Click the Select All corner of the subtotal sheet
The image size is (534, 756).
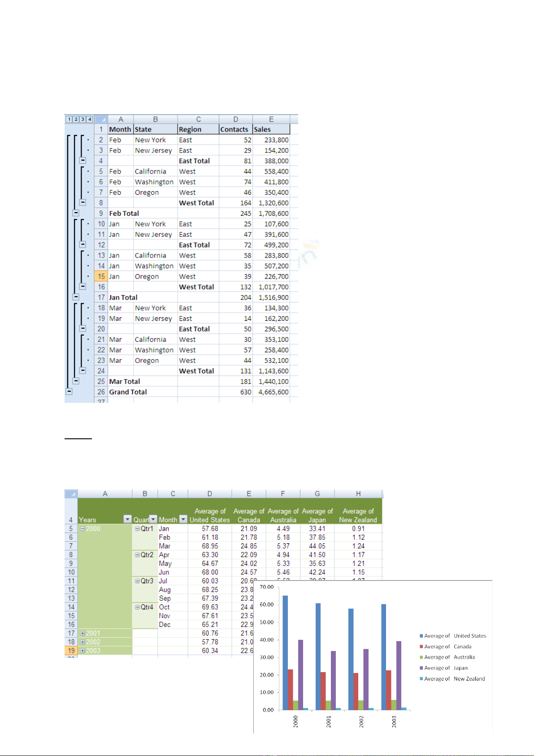click(x=101, y=119)
